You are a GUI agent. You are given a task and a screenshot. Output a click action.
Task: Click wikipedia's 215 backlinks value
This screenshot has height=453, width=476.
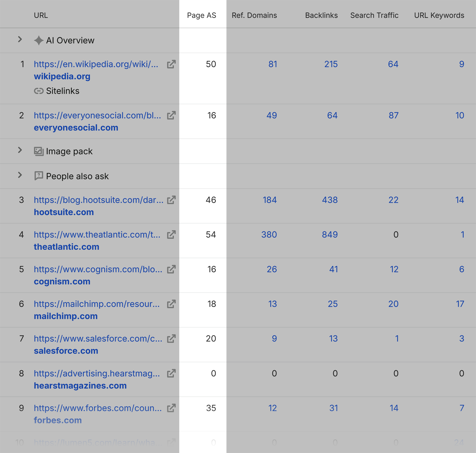point(331,64)
